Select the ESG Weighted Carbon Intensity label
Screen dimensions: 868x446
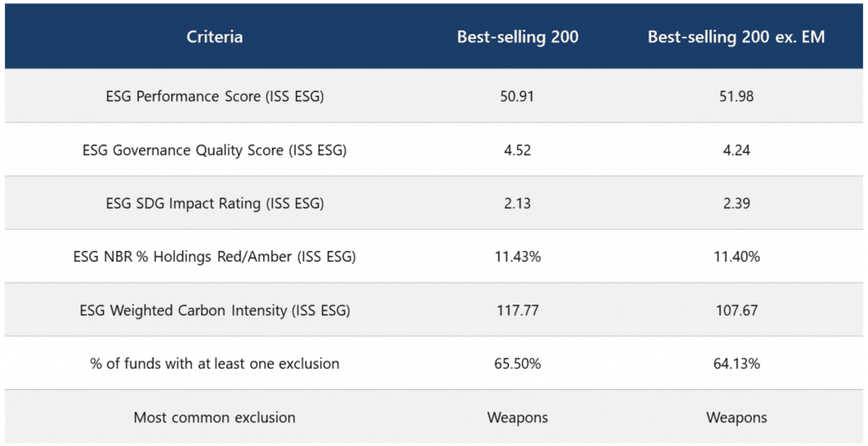pyautogui.click(x=214, y=310)
